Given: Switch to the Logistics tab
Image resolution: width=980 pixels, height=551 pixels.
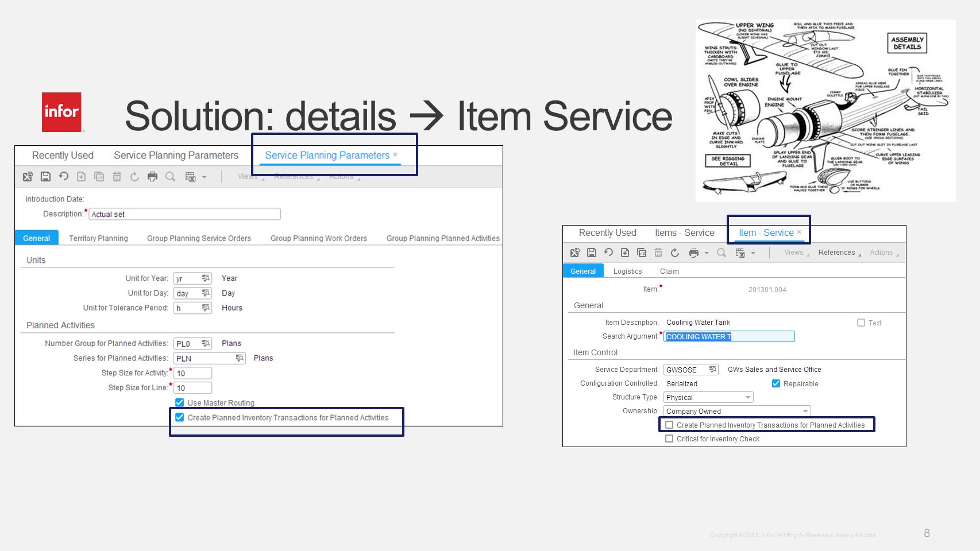Looking at the screenshot, I should pos(627,271).
